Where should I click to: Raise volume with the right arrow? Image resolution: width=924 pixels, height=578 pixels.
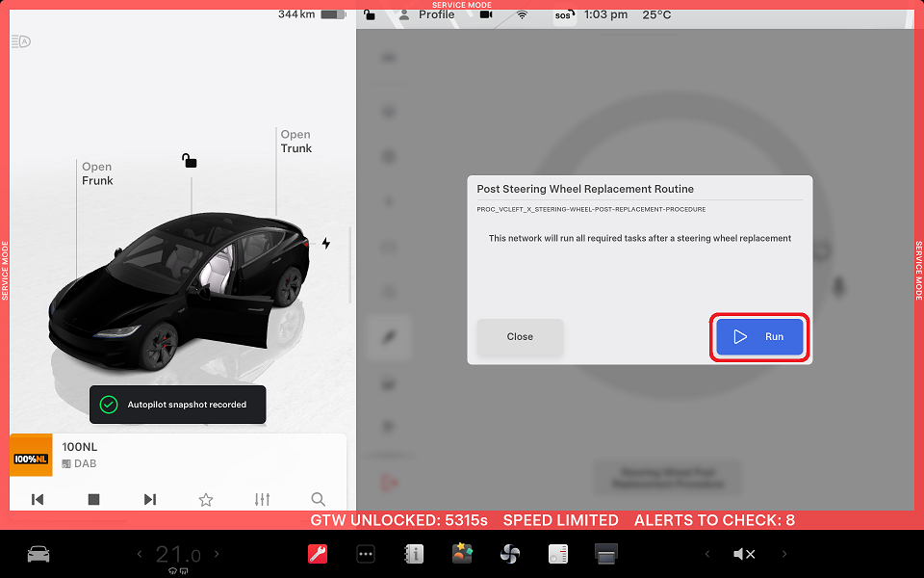point(784,554)
